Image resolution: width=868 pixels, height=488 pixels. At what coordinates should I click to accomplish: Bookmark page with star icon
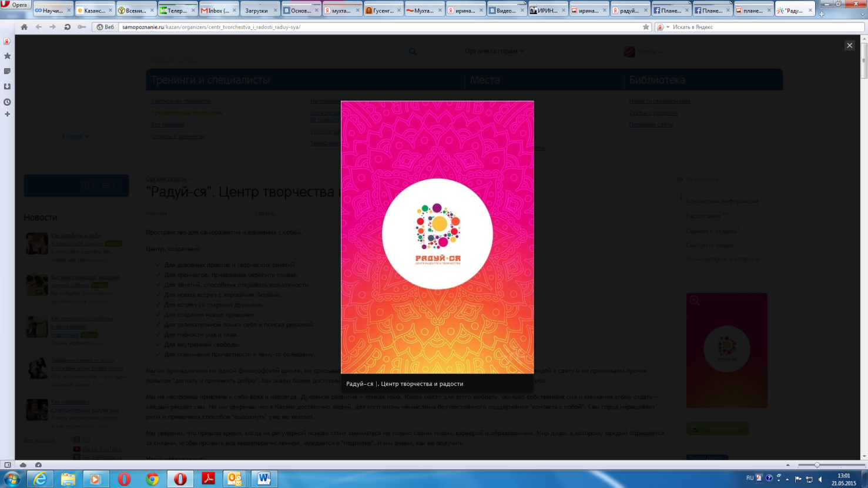(646, 27)
